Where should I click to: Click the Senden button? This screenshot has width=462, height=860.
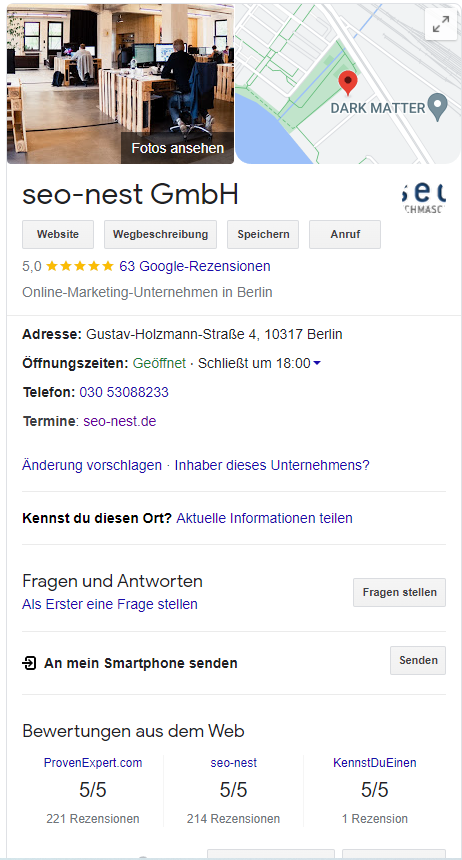tap(418, 660)
